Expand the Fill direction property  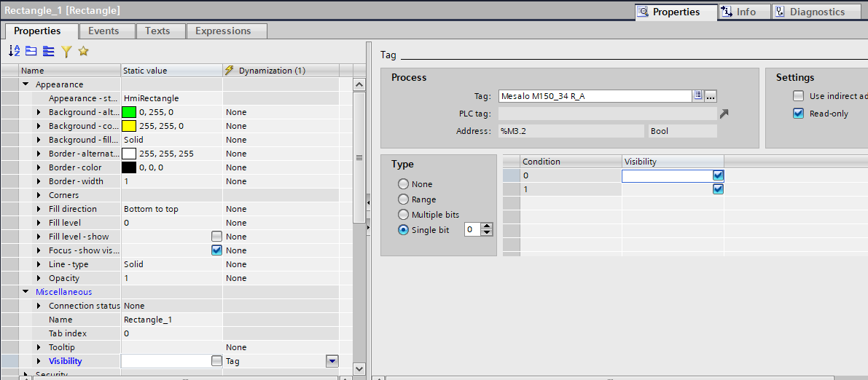[39, 208]
